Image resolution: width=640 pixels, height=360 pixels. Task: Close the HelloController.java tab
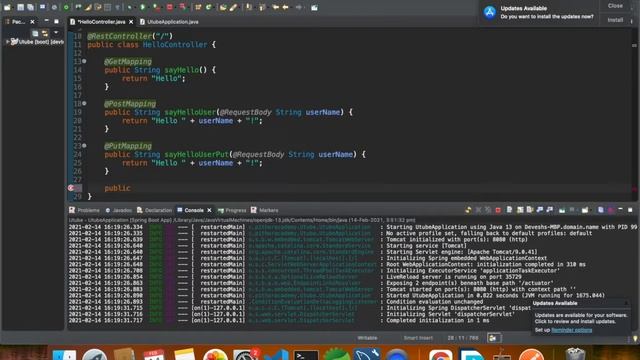(x=131, y=22)
